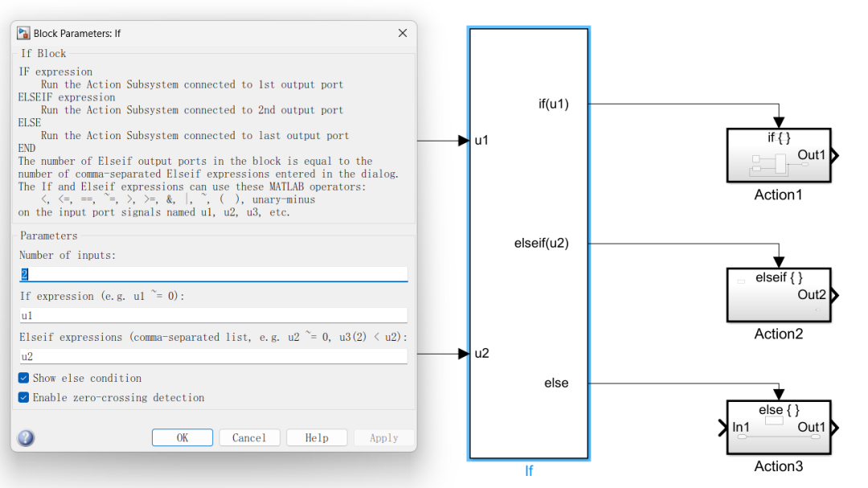868x488 pixels.
Task: Click the OK button
Action: pos(182,437)
